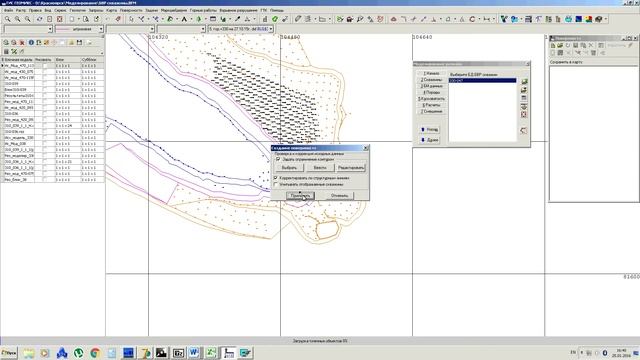The width and height of the screenshot is (640, 360).
Task: Click the red X icon beside the wizard list
Action: pyautogui.click(x=524, y=114)
